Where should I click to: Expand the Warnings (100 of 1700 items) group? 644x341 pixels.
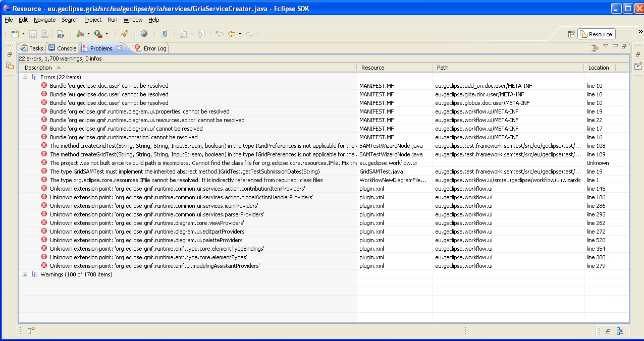click(x=25, y=274)
